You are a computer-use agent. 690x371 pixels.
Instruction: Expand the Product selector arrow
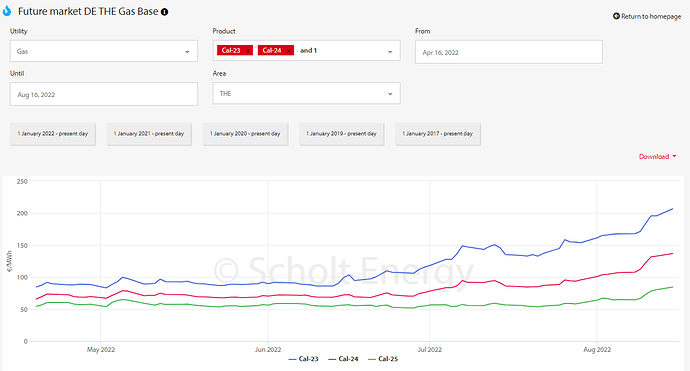[x=390, y=52]
